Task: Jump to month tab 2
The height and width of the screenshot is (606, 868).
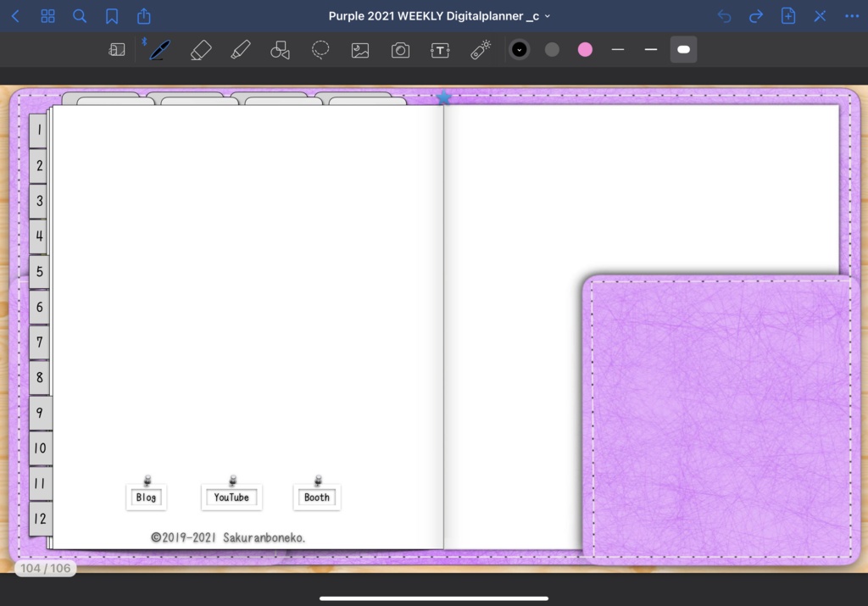Action: 39,165
